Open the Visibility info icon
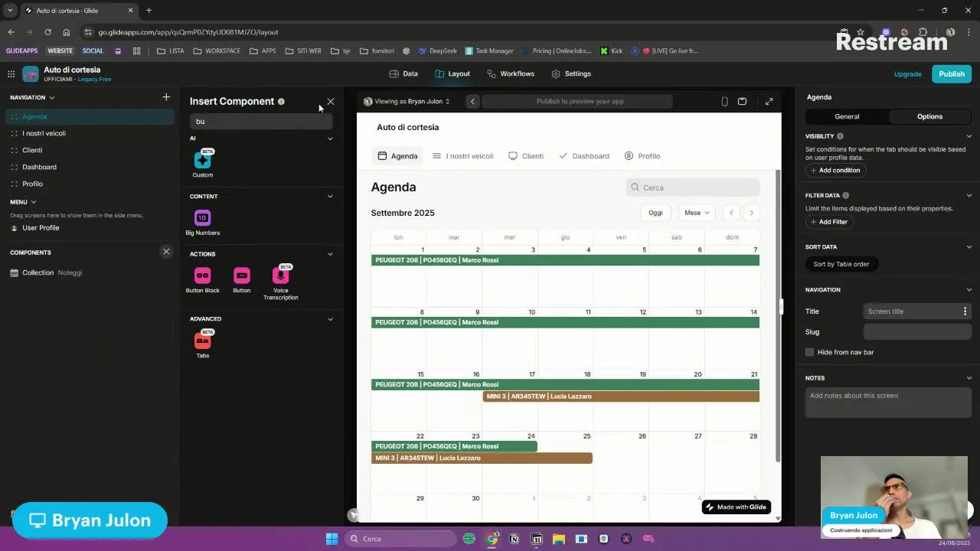 (840, 136)
